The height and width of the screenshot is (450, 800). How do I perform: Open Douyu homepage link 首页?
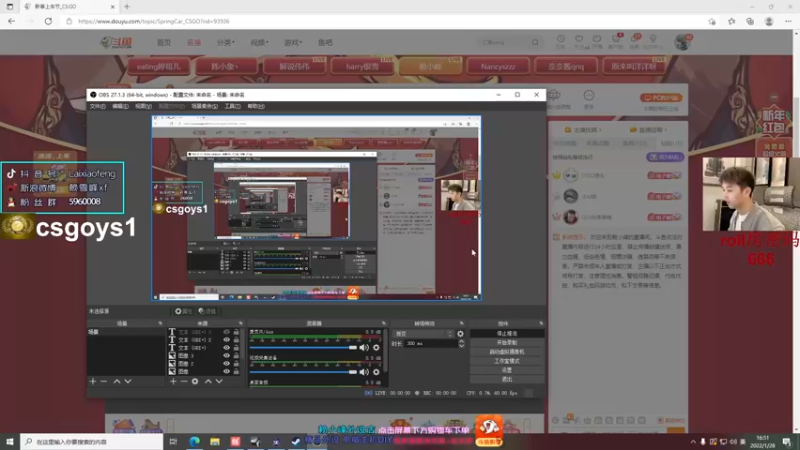click(x=164, y=42)
